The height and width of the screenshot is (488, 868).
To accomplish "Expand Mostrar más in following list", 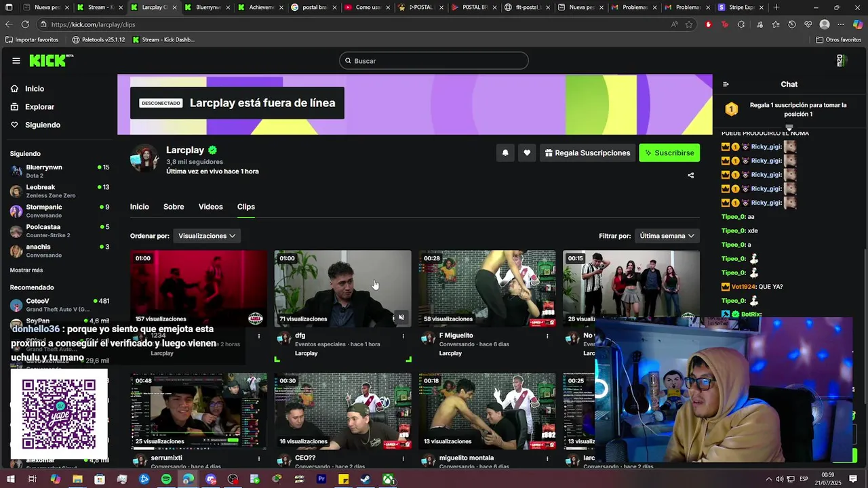I will (x=26, y=270).
